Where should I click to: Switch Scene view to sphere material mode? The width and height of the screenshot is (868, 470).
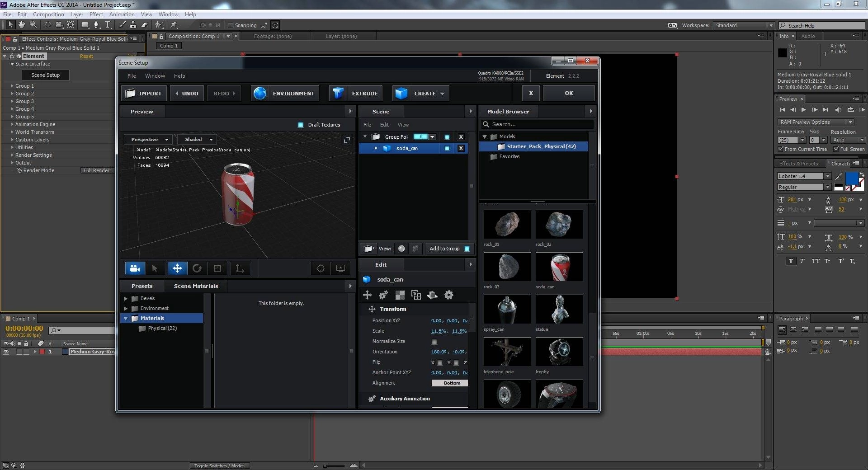401,249
